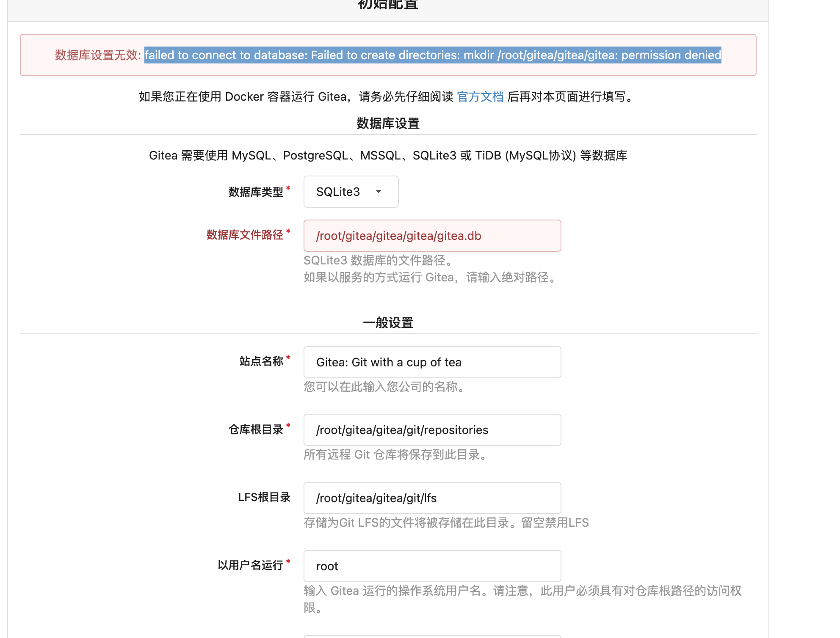Click the '存储为Git LFS的文件将被存储在此目录' hint
The width and height of the screenshot is (840, 638).
[x=446, y=523]
